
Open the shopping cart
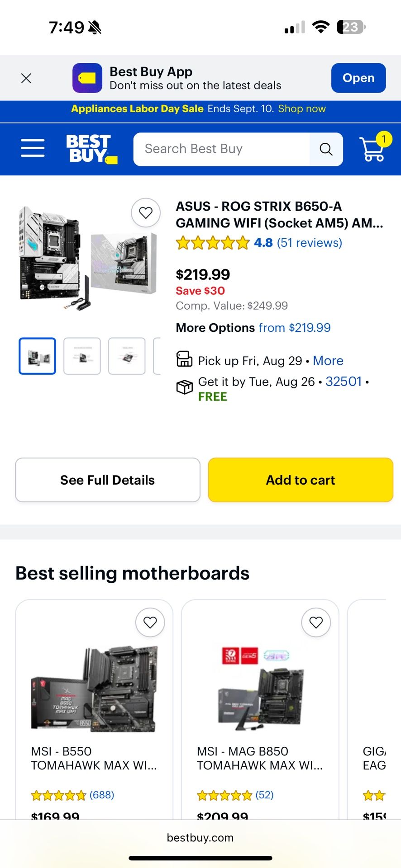coord(372,150)
